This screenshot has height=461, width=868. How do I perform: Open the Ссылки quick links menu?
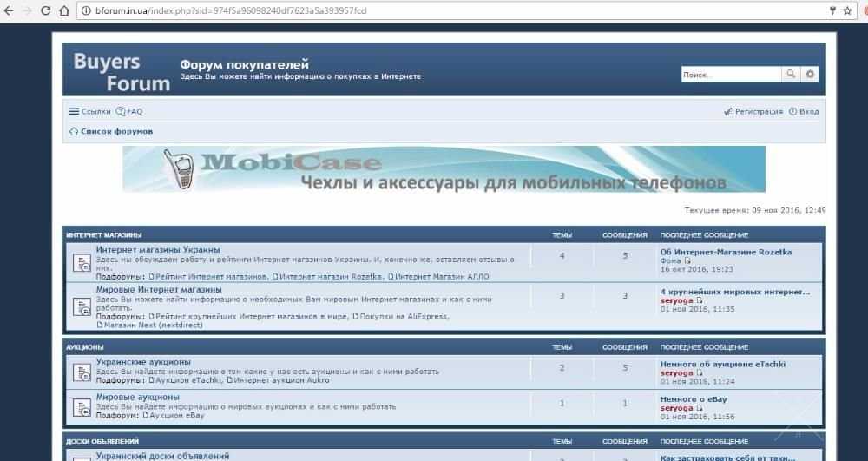tap(89, 111)
